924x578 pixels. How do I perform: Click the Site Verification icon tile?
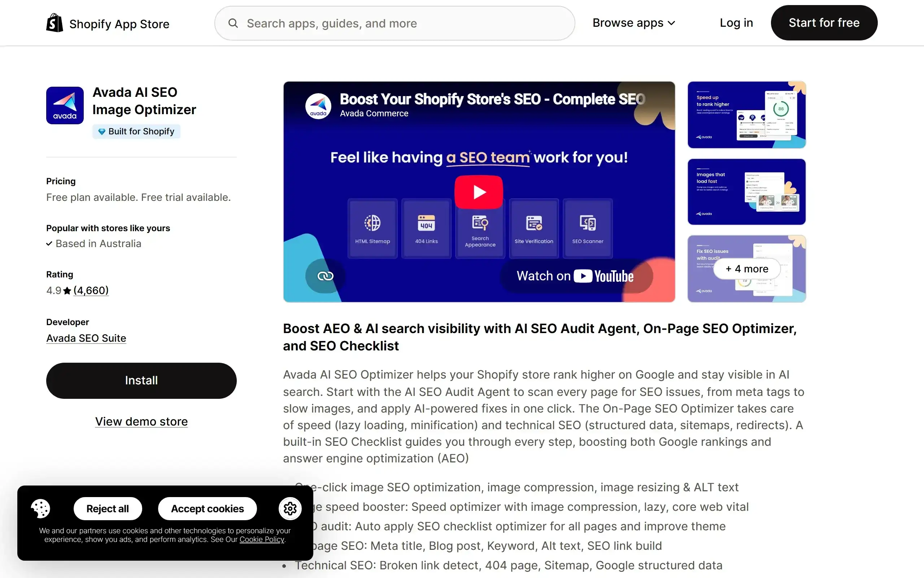534,229
